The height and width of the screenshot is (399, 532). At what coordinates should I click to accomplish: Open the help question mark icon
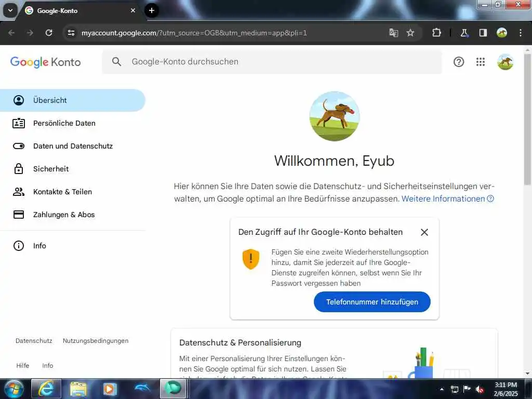point(458,62)
